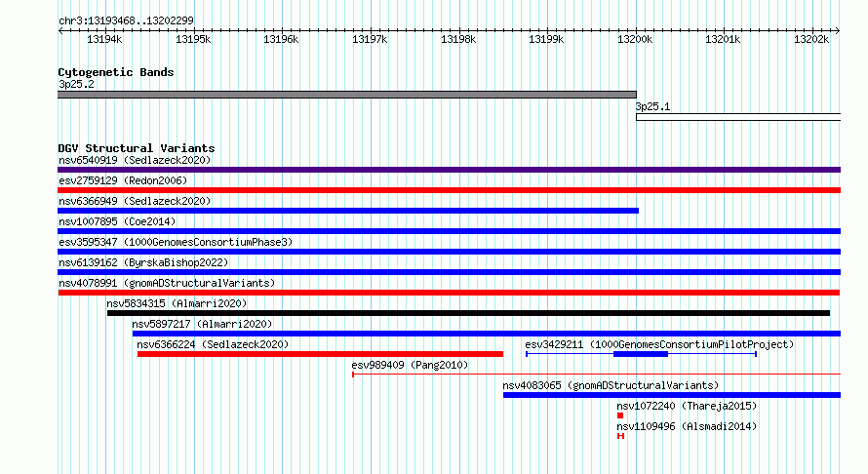Click the chr3:13193468..13202299 region label

(126, 20)
